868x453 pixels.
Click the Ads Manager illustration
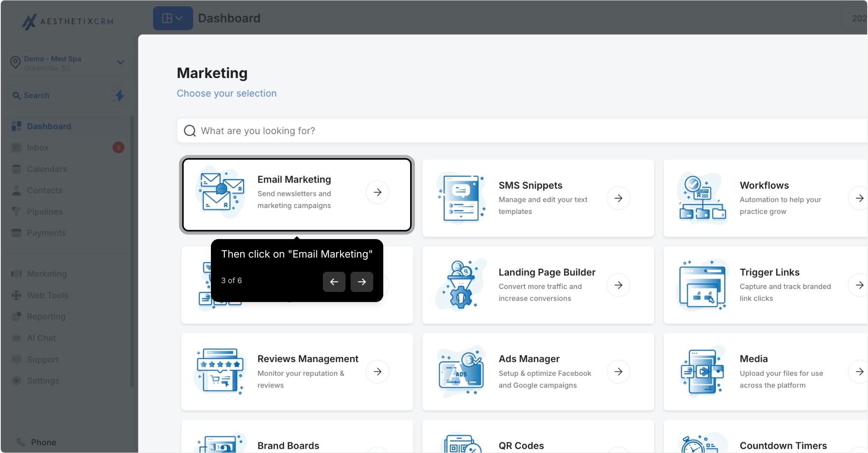461,372
